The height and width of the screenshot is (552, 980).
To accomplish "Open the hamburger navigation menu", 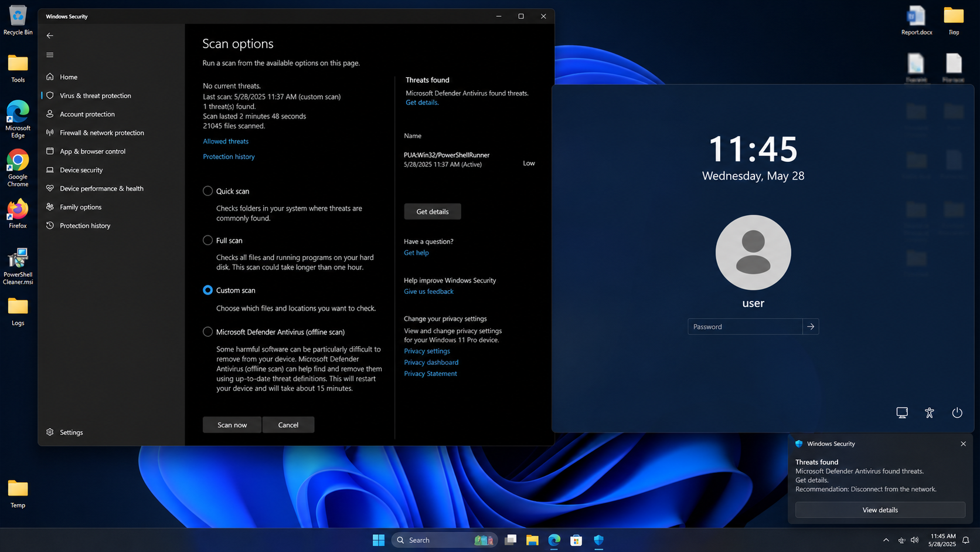I will 50,55.
